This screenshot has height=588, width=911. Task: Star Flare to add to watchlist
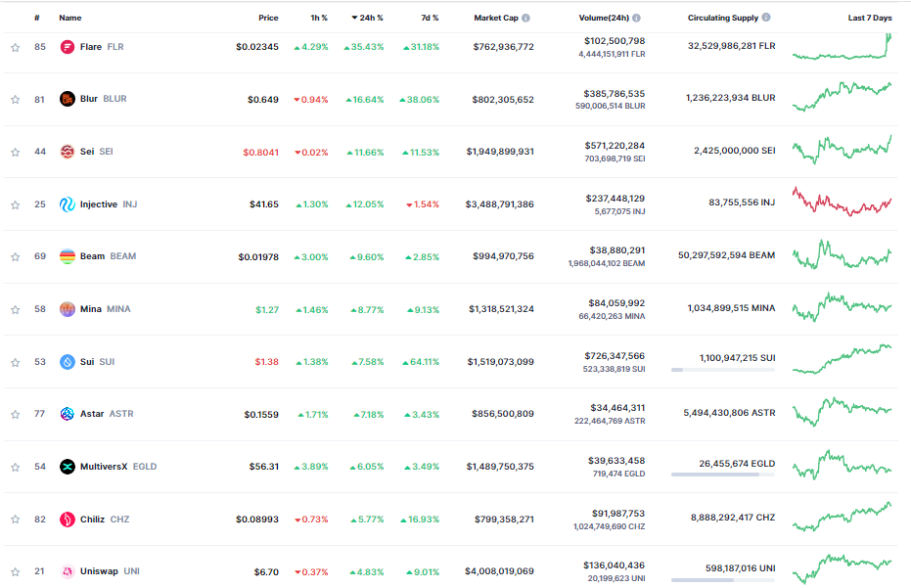[x=15, y=48]
